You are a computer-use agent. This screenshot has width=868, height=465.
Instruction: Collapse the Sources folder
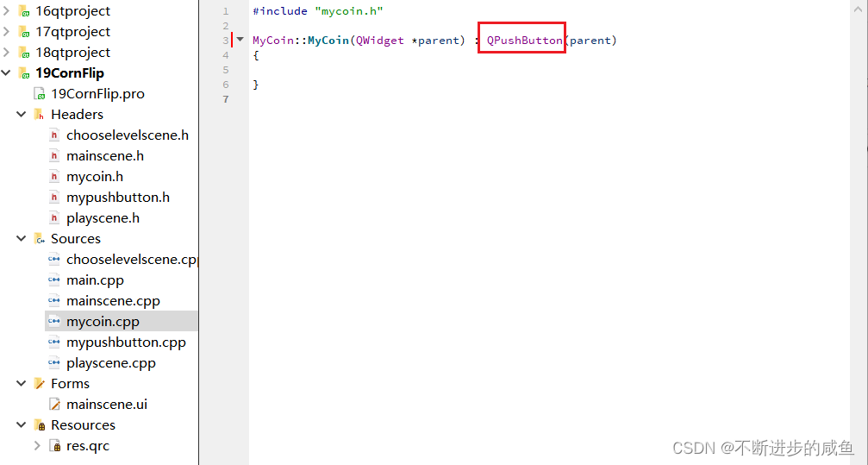[22, 239]
